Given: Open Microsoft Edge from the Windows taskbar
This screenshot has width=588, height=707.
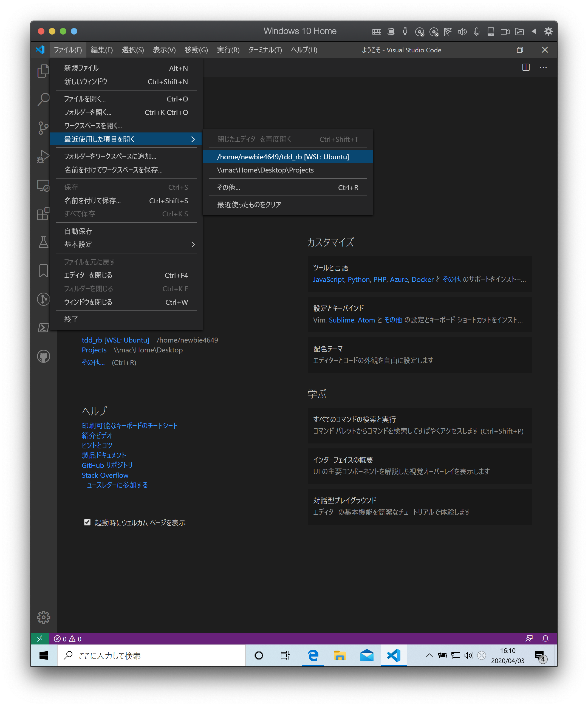Looking at the screenshot, I should 313,655.
